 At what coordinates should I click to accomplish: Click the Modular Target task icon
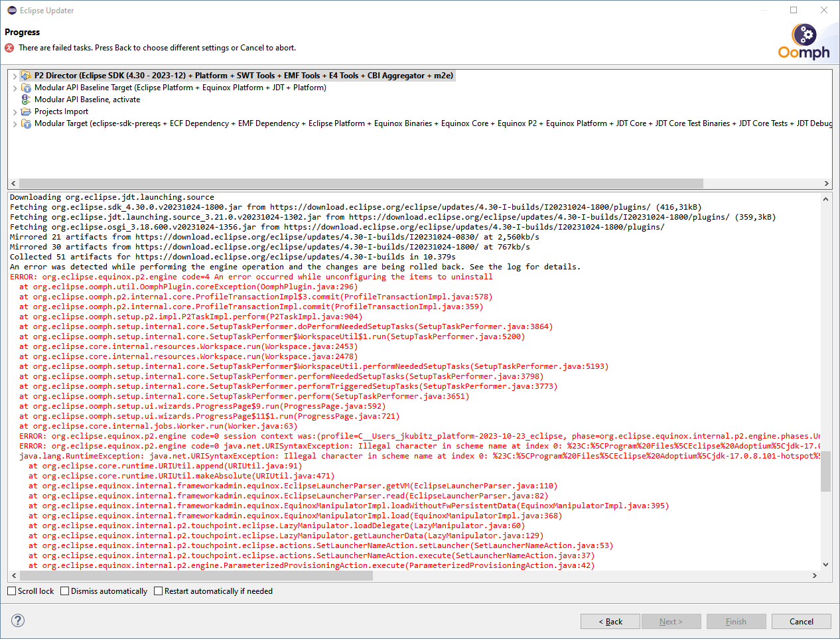click(x=25, y=123)
